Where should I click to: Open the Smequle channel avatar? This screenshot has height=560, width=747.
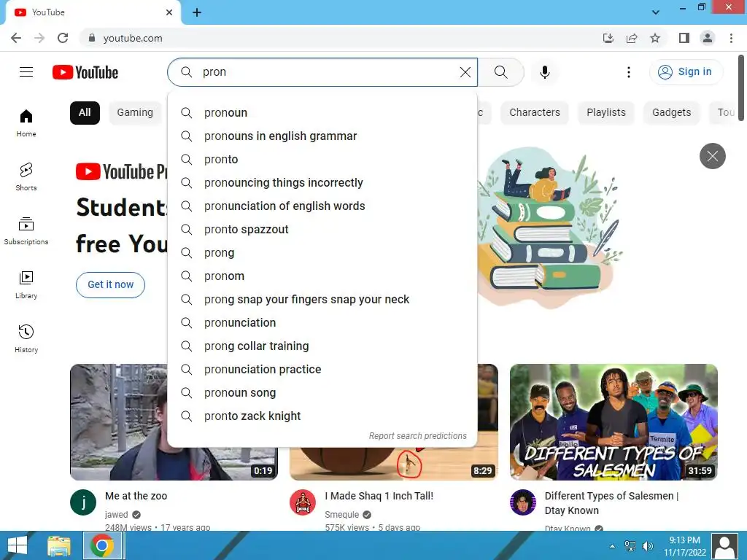pyautogui.click(x=303, y=502)
